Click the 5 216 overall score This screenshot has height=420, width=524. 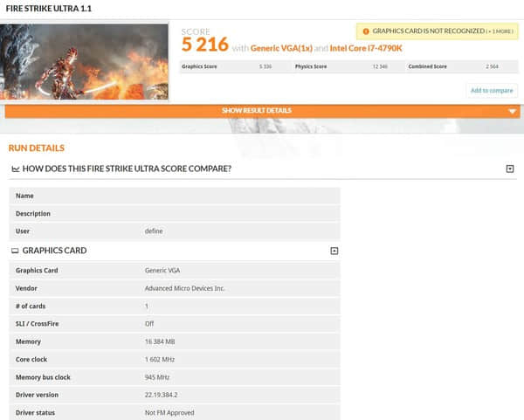[x=205, y=45]
